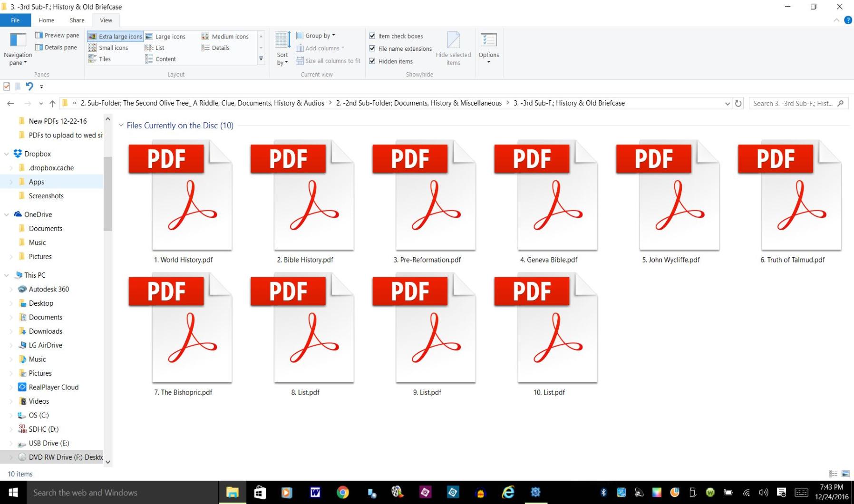Screen dimensions: 854x504
Task: Click the undo icon in quick access toolbar
Action: click(x=29, y=86)
